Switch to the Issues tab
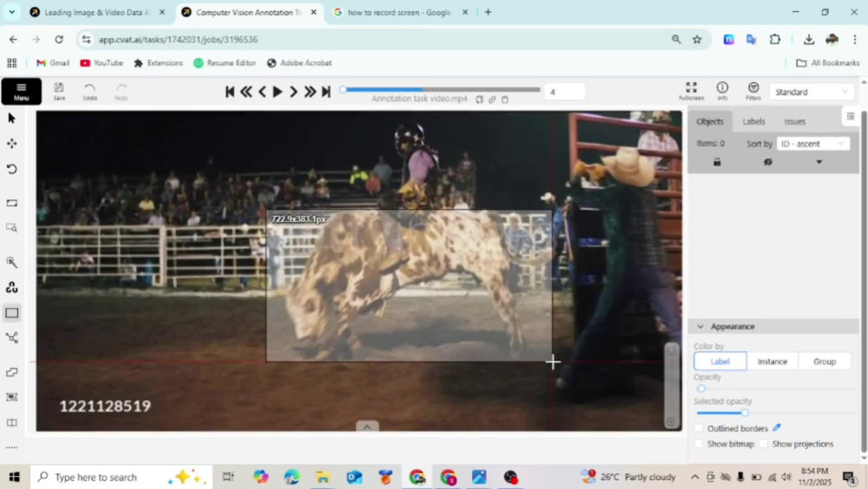868x489 pixels. click(795, 122)
